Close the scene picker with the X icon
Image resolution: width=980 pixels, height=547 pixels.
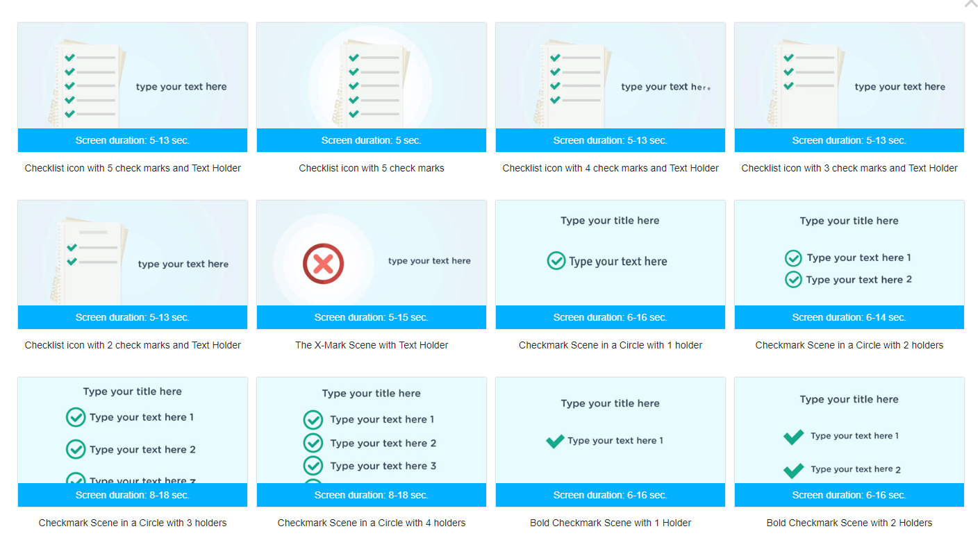click(x=970, y=3)
